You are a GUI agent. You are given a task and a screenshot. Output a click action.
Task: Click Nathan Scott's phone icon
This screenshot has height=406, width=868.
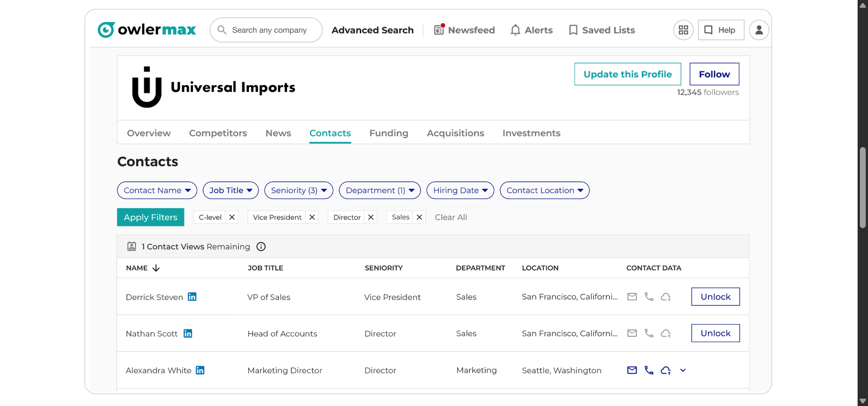tap(649, 334)
